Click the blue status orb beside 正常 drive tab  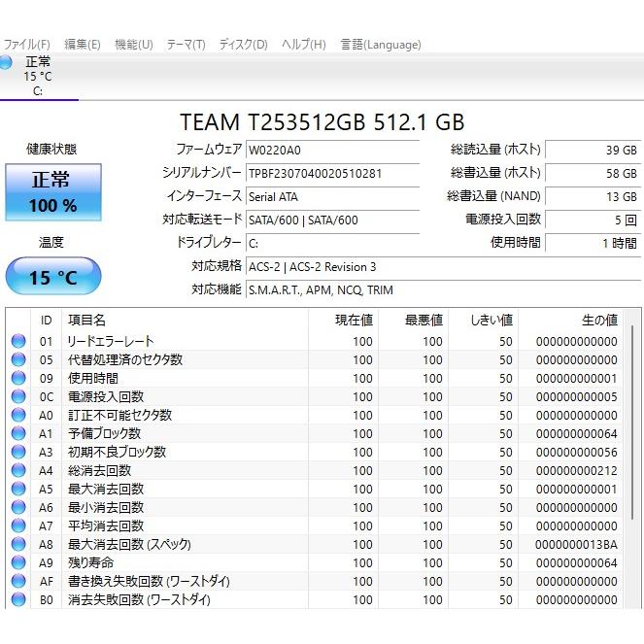click(5, 62)
